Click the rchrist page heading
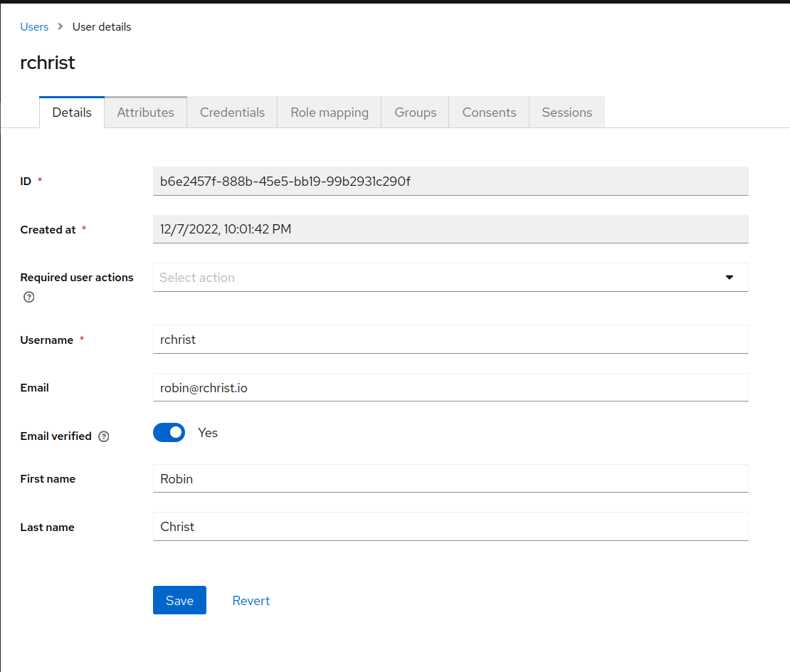This screenshot has width=790, height=672. (48, 63)
